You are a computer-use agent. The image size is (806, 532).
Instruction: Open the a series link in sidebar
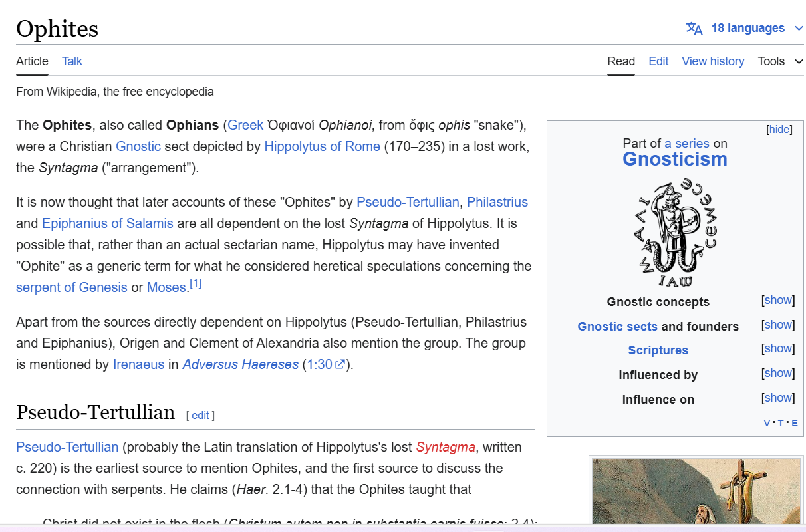coord(687,143)
